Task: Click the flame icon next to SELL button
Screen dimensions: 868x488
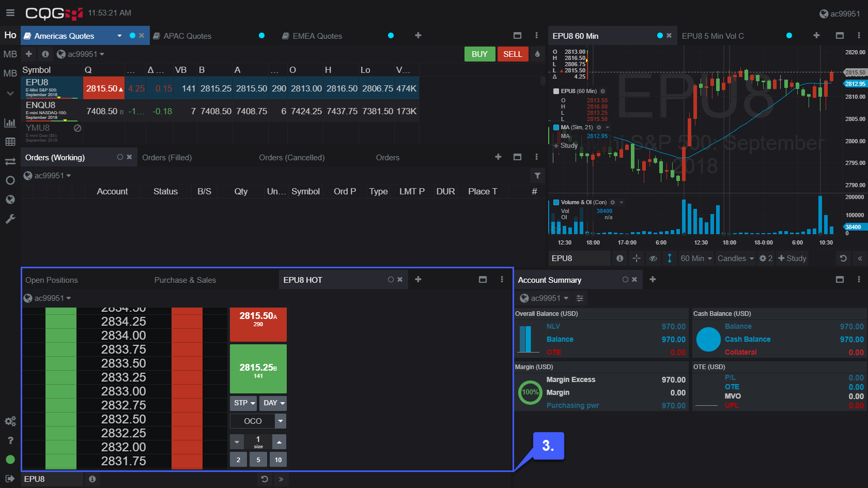Action: tap(537, 54)
